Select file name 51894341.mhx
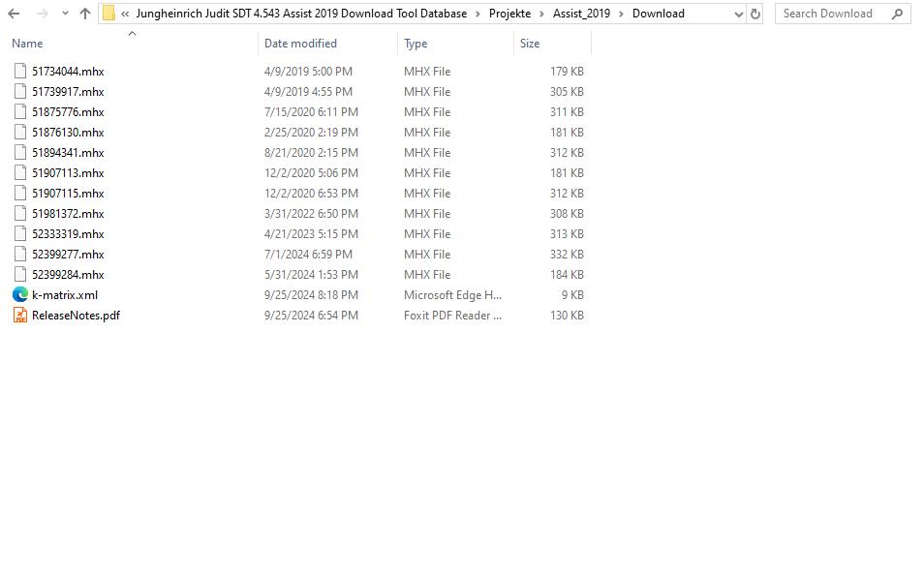Image resolution: width=924 pixels, height=574 pixels. [x=68, y=153]
